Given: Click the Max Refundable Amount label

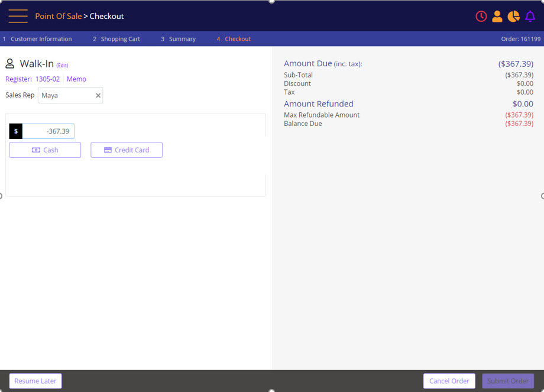Looking at the screenshot, I should coord(322,115).
